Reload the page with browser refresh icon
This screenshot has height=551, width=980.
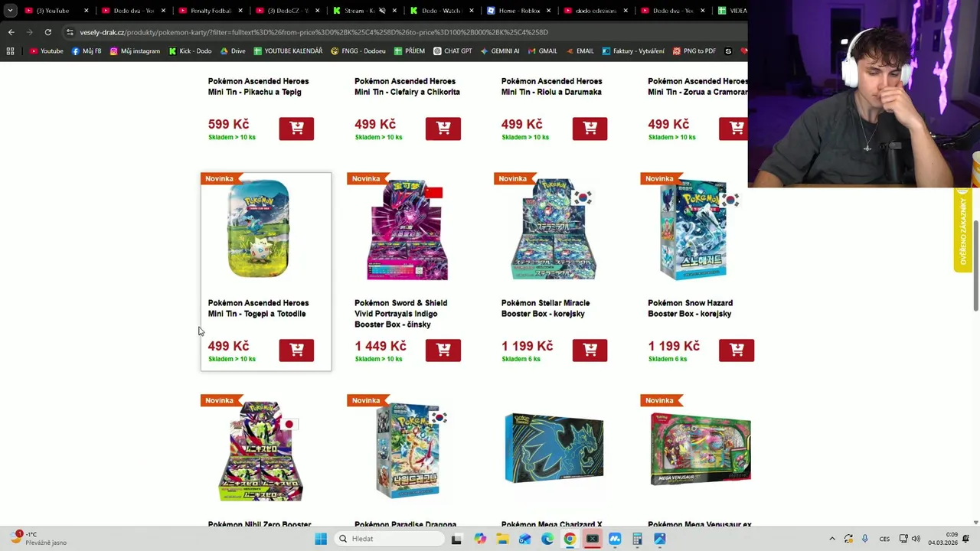[47, 32]
